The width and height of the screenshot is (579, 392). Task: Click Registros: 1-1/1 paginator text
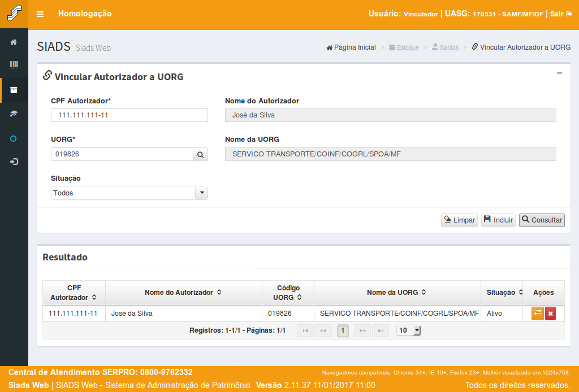[237, 330]
